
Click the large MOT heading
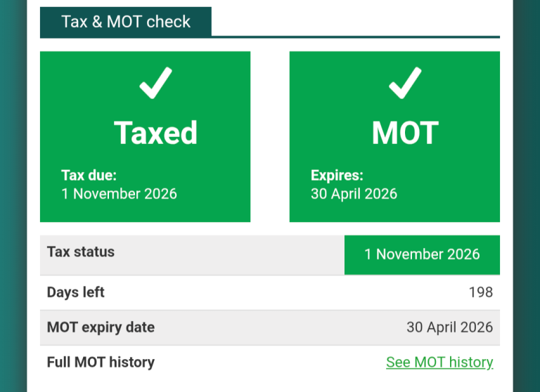coord(405,133)
